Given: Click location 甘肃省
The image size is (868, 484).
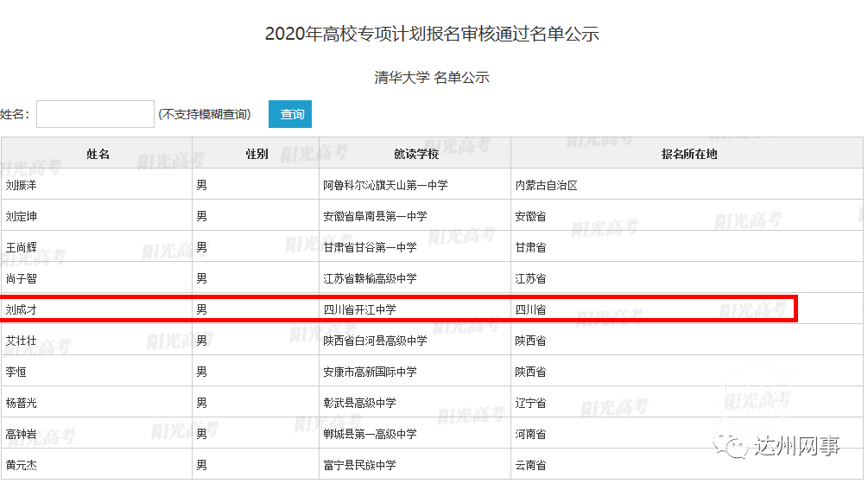Looking at the screenshot, I should pyautogui.click(x=530, y=247).
